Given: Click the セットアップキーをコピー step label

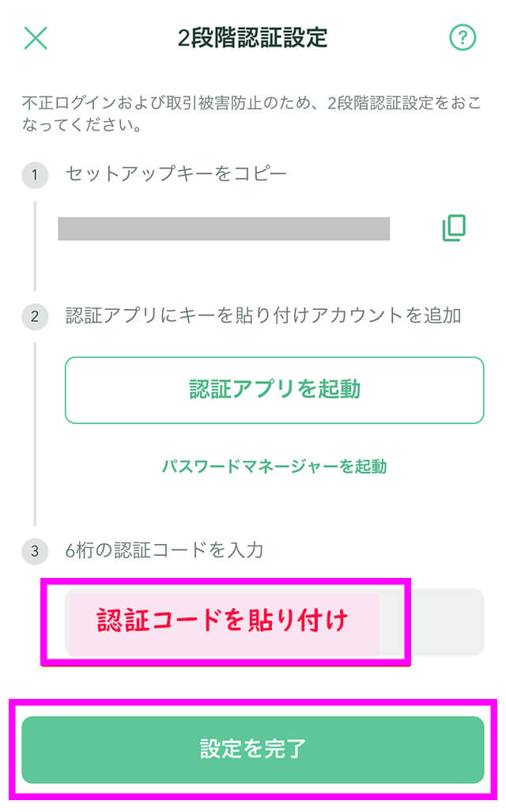Looking at the screenshot, I should 176,173.
